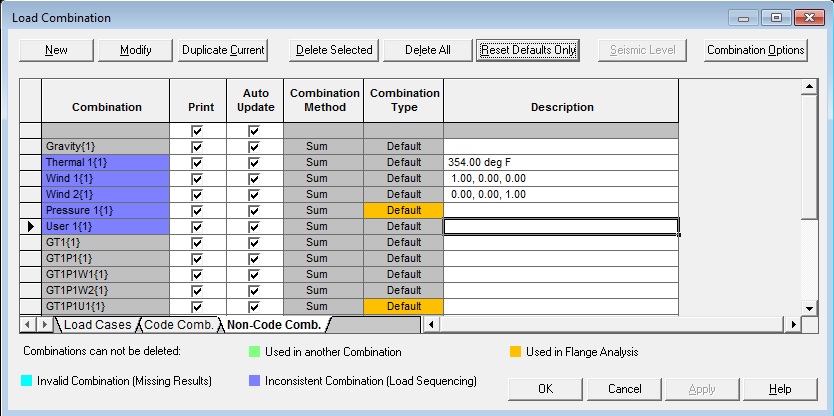The width and height of the screenshot is (834, 416).
Task: Click Duplicate Current button
Action: pos(223,50)
